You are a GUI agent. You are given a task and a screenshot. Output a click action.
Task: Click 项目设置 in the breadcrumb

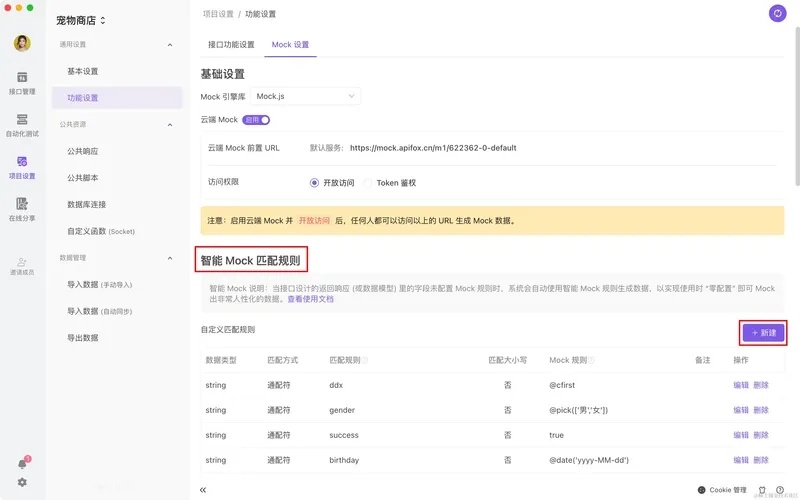(x=218, y=14)
